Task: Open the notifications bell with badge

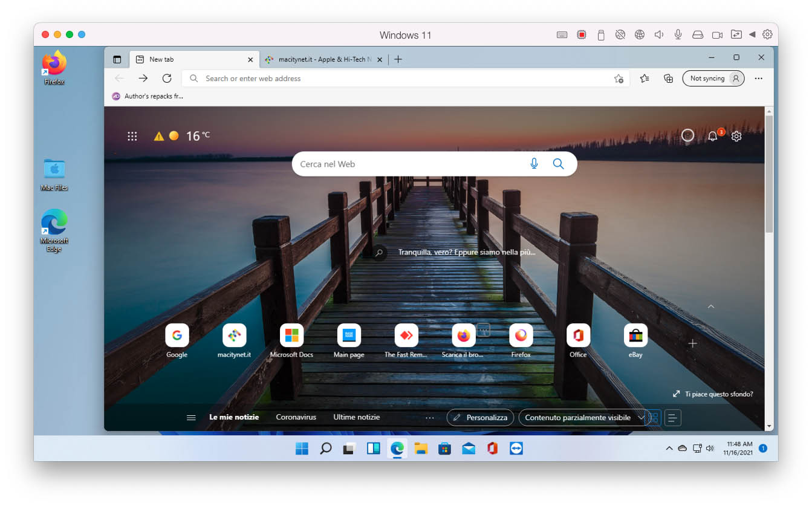Action: (713, 136)
